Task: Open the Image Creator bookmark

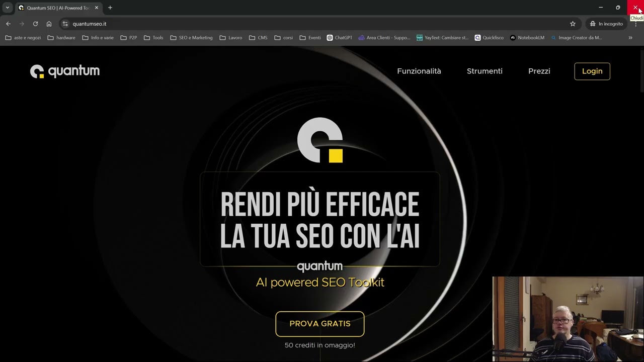Action: (577, 38)
